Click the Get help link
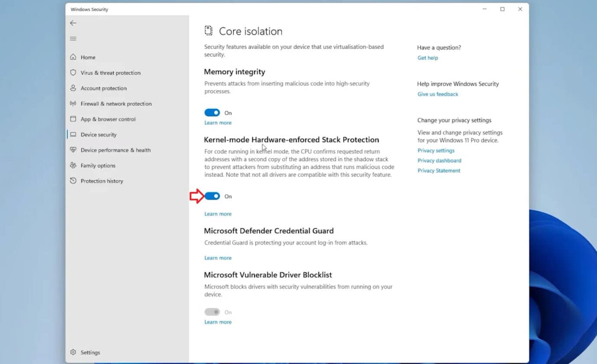 click(427, 58)
